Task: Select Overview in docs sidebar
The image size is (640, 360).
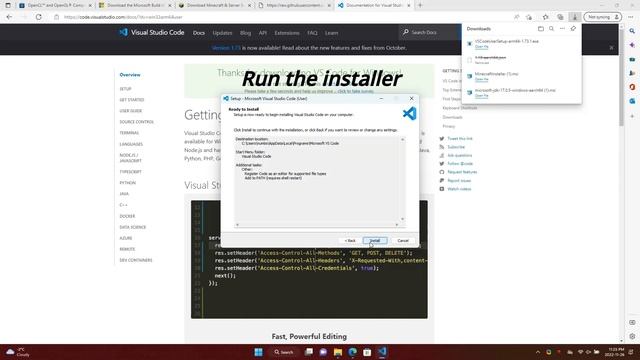Action: pyautogui.click(x=130, y=75)
